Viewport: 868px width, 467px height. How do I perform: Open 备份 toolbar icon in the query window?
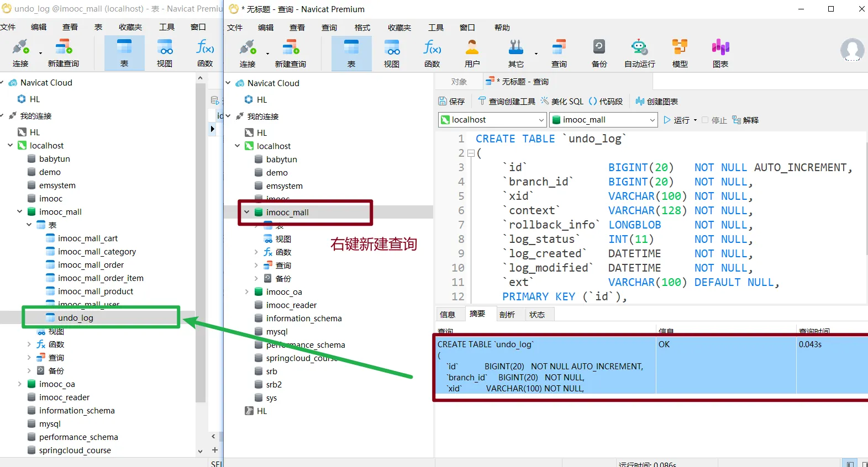[599, 47]
